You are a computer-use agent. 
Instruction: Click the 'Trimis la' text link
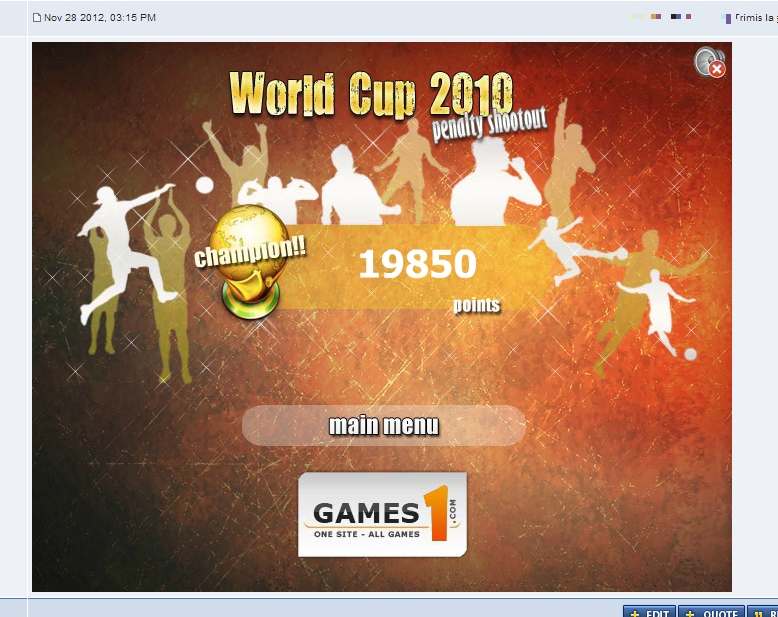(755, 18)
